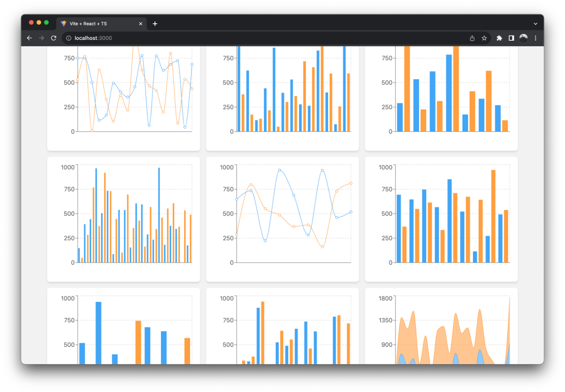Viewport: 565px width, 392px height.
Task: Expand the tab search chevron
Action: point(535,24)
